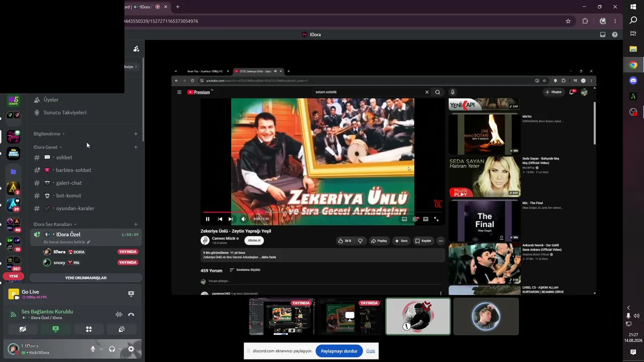Click the Gizle link on sharing bar
Viewport: 644px width, 362px height.
tap(371, 351)
